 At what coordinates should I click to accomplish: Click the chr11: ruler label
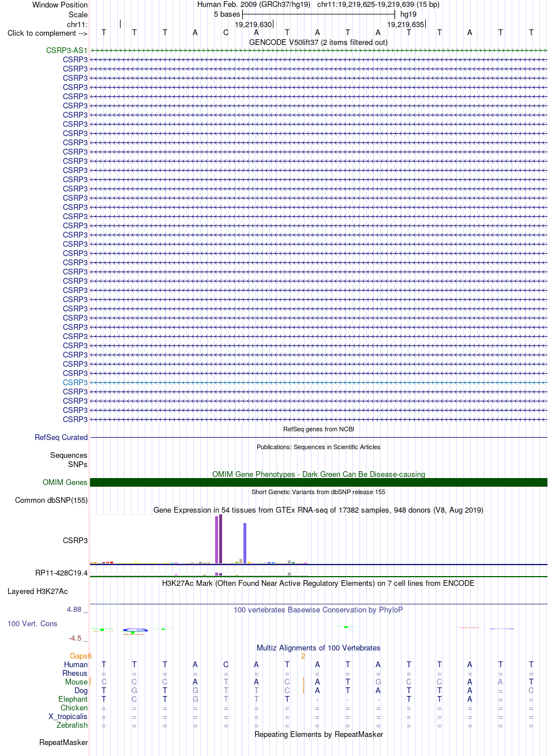coord(77,25)
